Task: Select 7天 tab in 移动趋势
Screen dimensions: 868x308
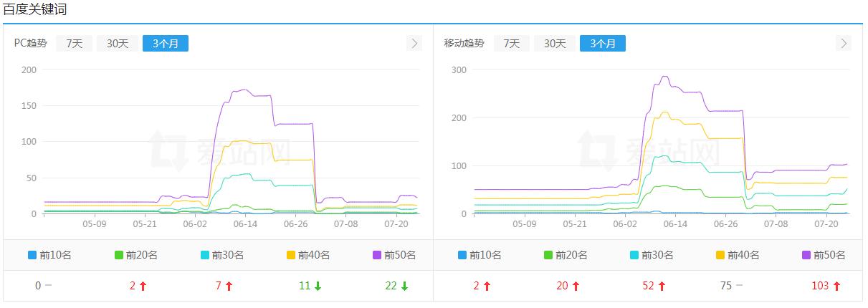Action: [x=511, y=44]
